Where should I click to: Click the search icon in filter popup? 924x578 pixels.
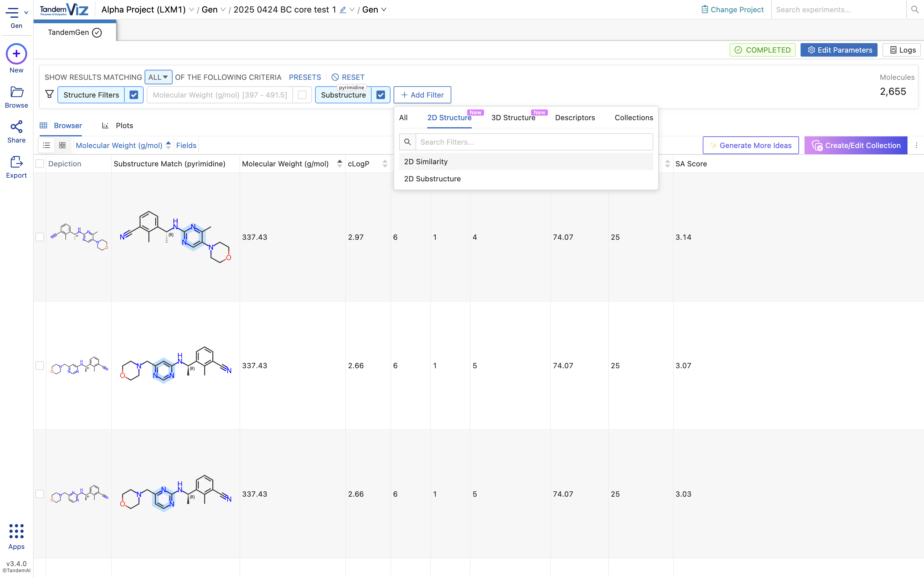[x=407, y=142]
